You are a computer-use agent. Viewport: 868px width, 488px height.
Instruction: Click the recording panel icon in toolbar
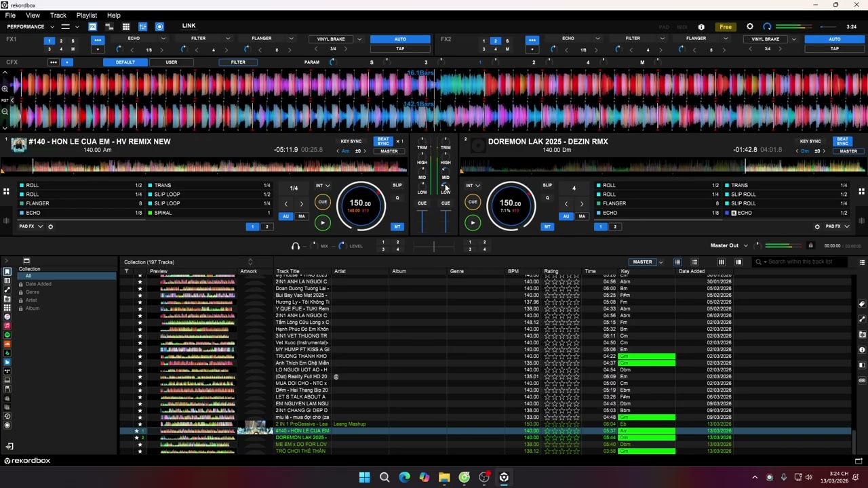tap(159, 26)
